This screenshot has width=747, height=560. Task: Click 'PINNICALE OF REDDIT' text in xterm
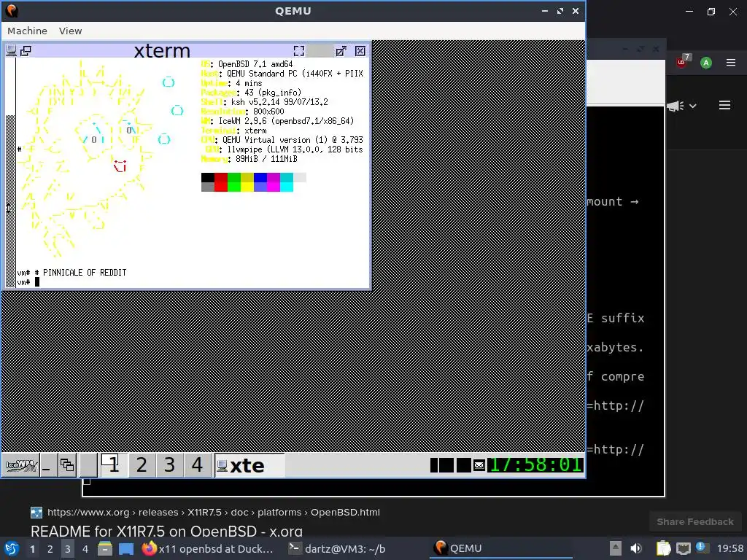[x=85, y=273]
